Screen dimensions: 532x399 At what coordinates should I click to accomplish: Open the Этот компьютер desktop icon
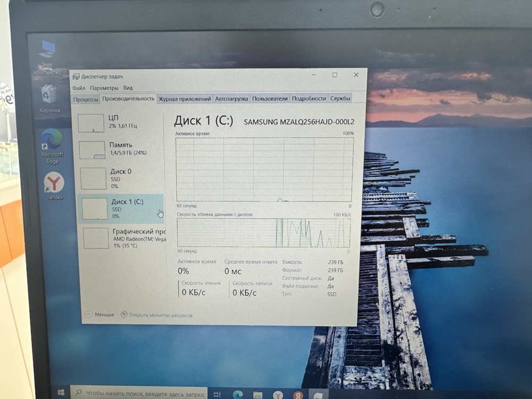tap(47, 57)
